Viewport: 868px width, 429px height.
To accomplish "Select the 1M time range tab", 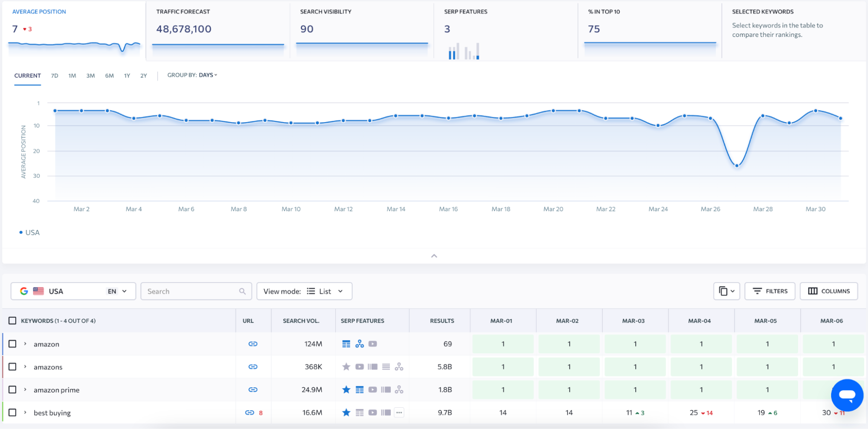I will [72, 76].
